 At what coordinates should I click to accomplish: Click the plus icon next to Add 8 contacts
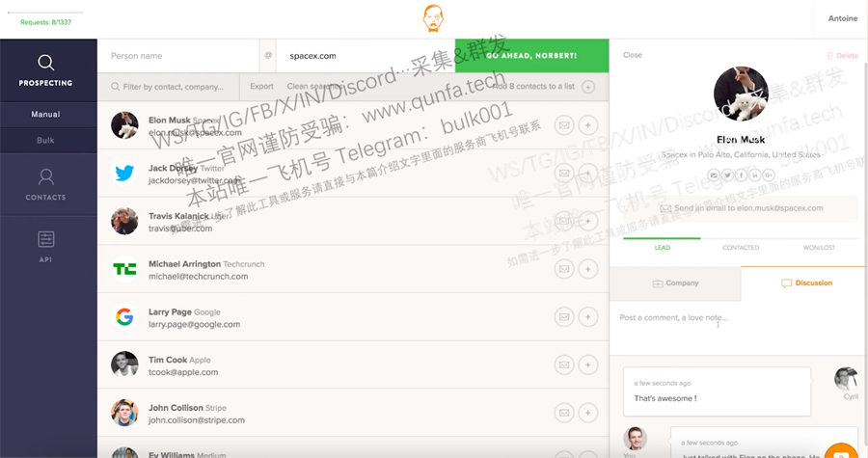click(x=588, y=87)
